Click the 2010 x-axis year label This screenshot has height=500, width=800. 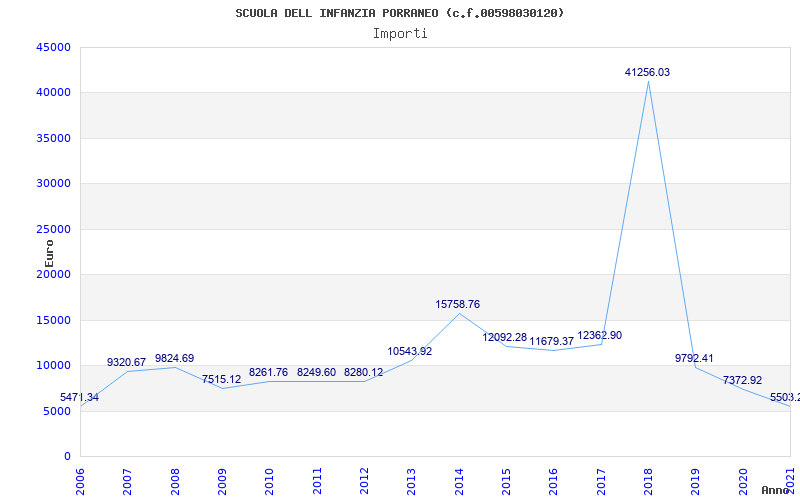pyautogui.click(x=270, y=480)
